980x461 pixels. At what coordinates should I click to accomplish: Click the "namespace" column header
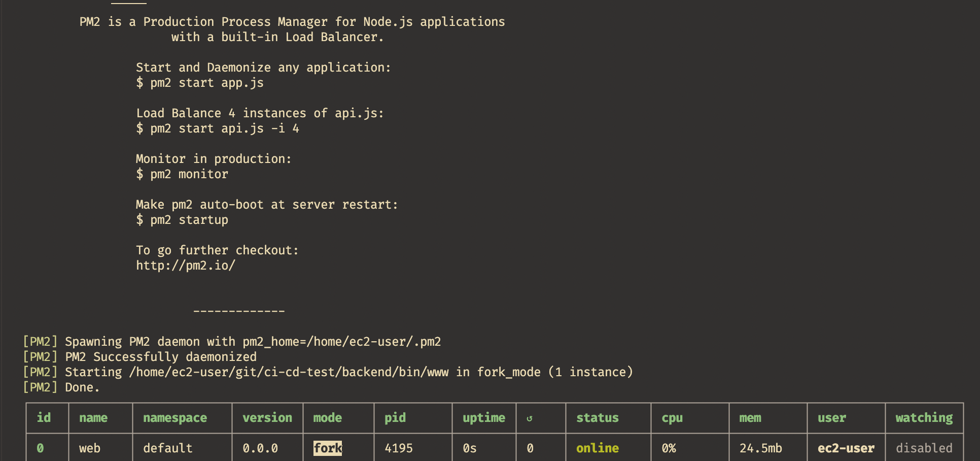tap(175, 418)
